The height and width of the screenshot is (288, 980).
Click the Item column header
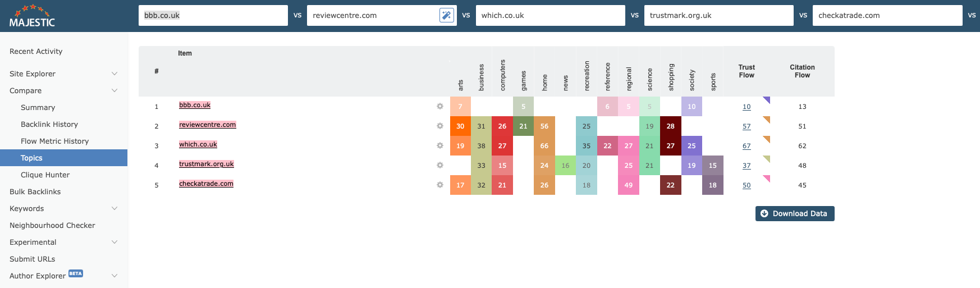(x=185, y=53)
